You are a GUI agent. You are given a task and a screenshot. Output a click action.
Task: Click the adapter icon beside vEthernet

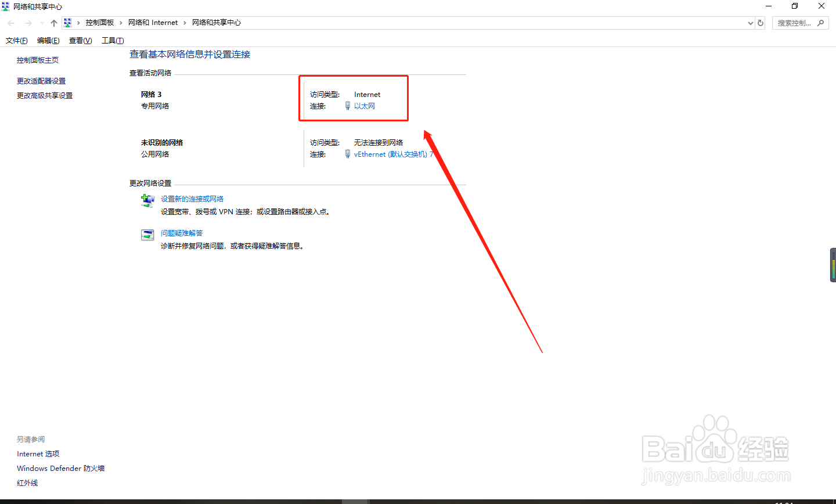(x=348, y=154)
